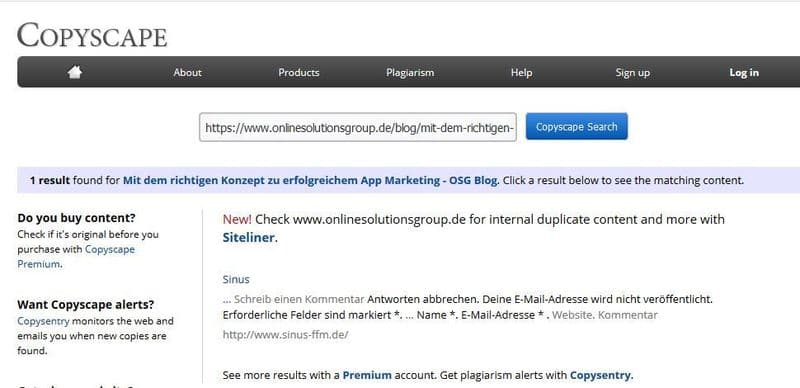This screenshot has width=800, height=388.
Task: Focus the URL search input field
Action: coord(358,127)
